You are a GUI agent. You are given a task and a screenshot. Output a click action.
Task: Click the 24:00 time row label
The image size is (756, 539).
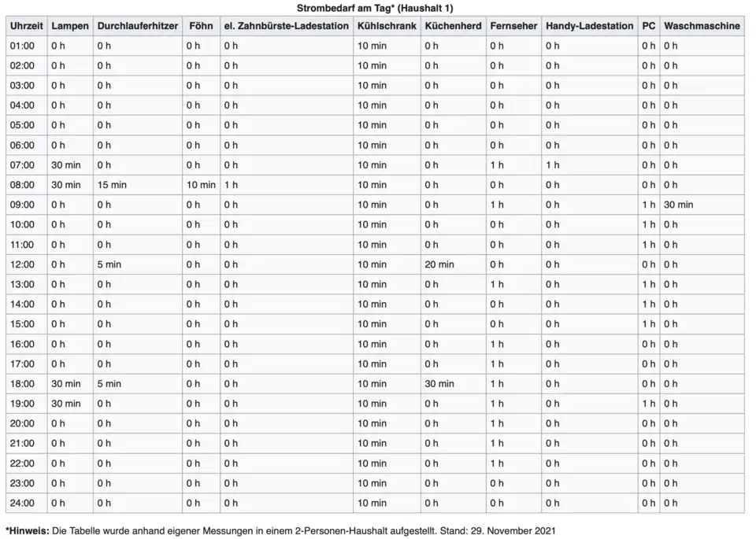tap(22, 503)
